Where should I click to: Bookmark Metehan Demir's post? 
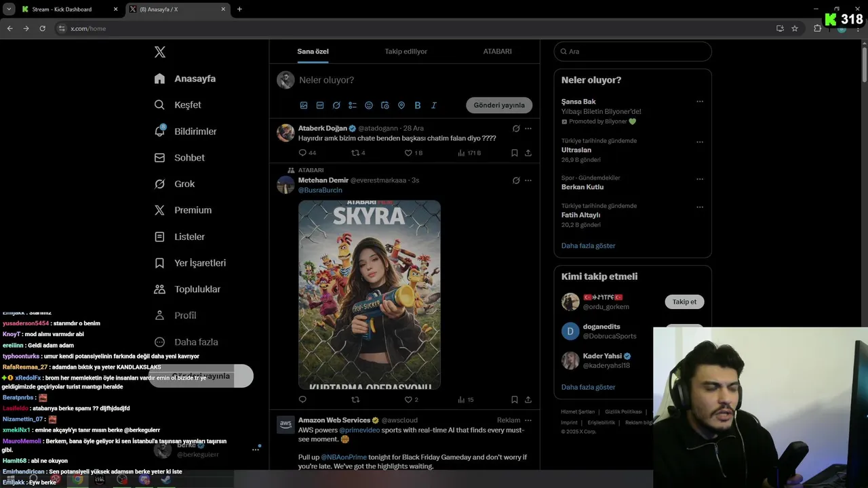(x=515, y=400)
